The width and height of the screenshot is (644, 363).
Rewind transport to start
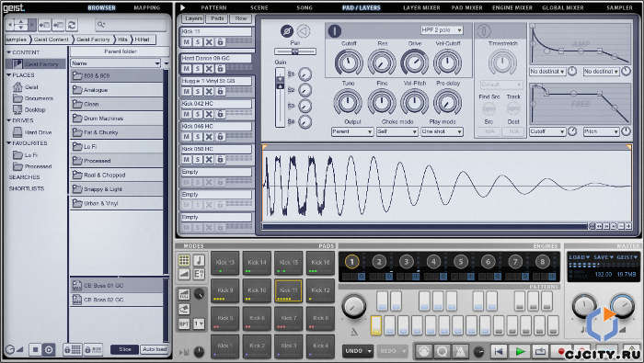[x=499, y=351]
